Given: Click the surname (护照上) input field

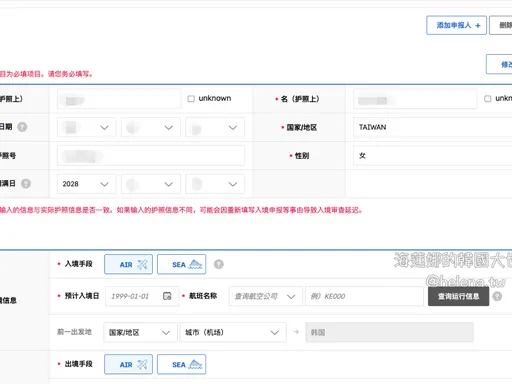Looking at the screenshot, I should [119, 99].
